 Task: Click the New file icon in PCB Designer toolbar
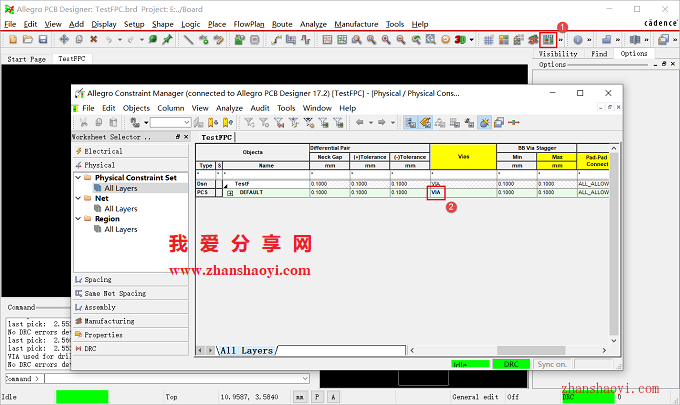tap(13, 39)
